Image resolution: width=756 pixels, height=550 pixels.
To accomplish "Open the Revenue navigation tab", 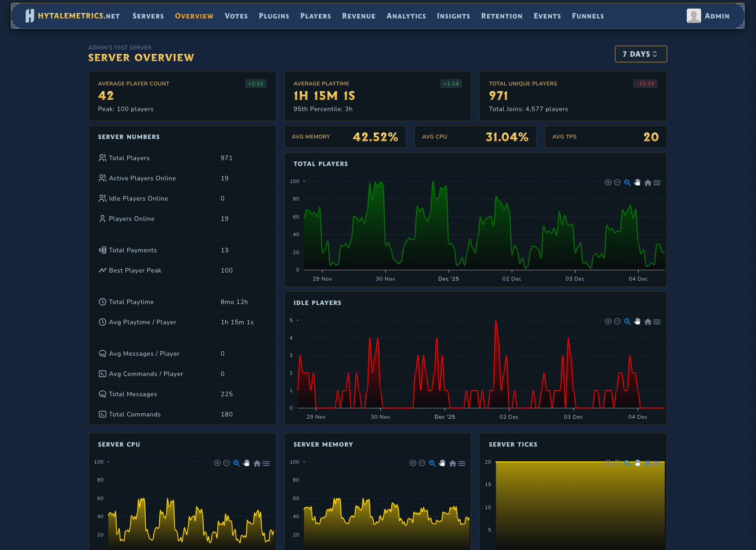I will [358, 16].
